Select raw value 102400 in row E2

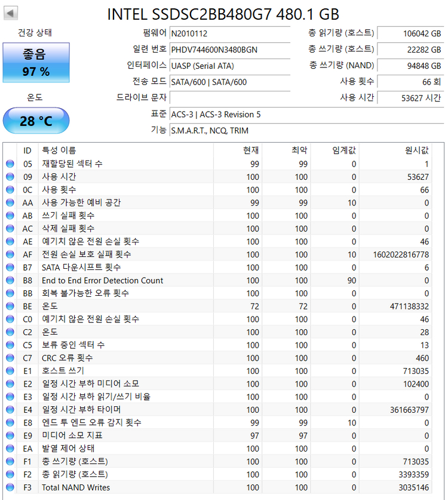pyautogui.click(x=416, y=384)
